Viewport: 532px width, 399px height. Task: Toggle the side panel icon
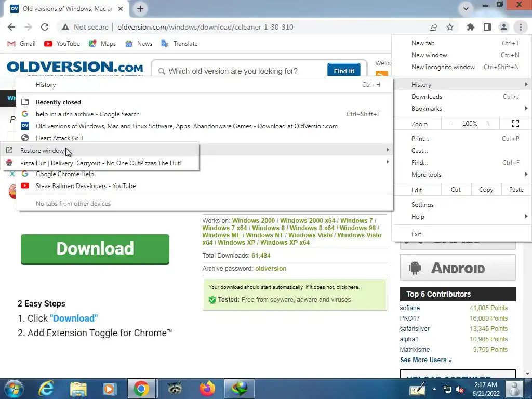pyautogui.click(x=487, y=27)
